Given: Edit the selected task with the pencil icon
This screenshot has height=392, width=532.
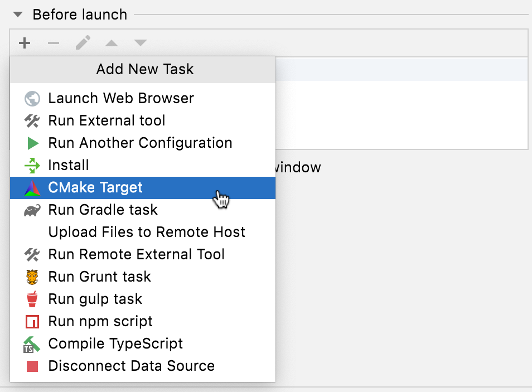Looking at the screenshot, I should (x=82, y=43).
